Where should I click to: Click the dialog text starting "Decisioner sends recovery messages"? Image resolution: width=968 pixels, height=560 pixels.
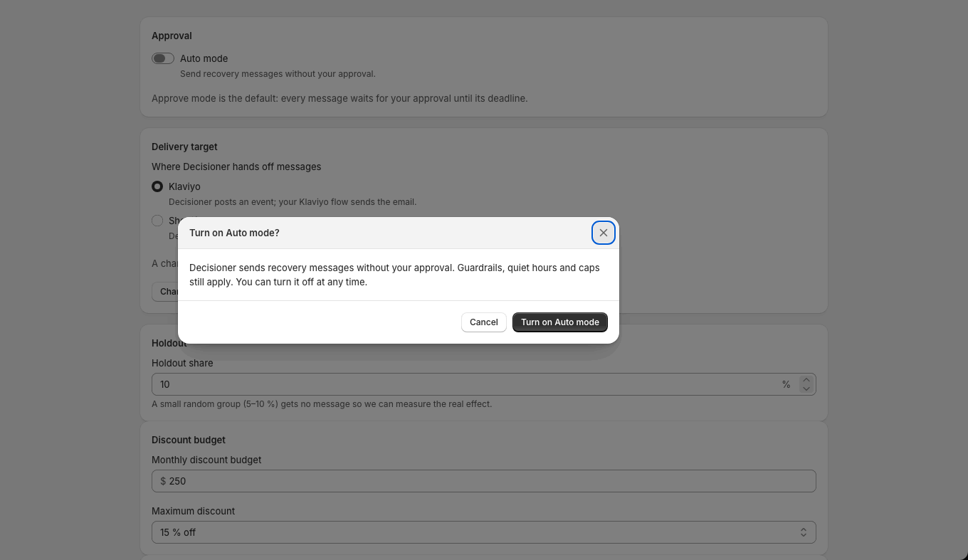(x=394, y=275)
